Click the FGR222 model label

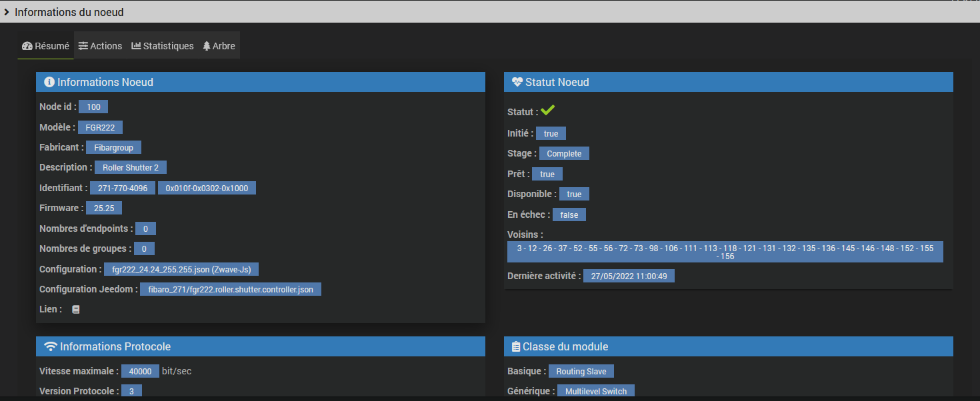100,128
